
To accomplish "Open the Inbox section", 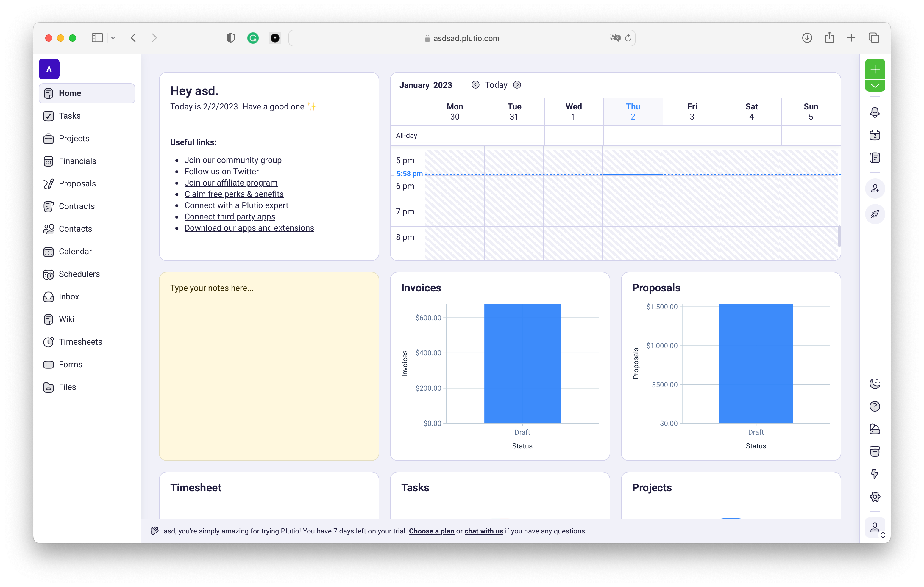I will (69, 296).
